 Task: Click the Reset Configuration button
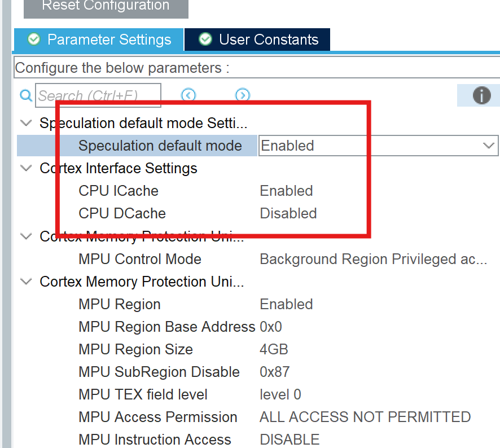pos(106,7)
